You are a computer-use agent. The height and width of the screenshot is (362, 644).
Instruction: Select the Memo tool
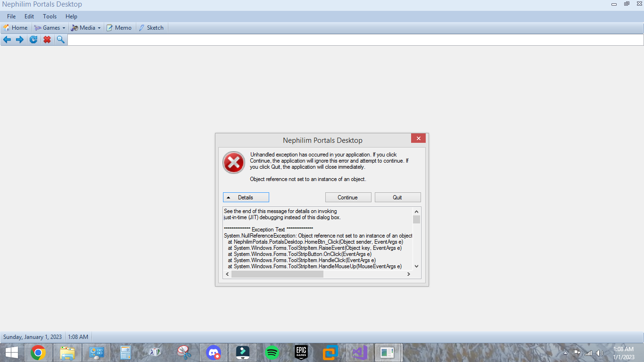pyautogui.click(x=119, y=27)
